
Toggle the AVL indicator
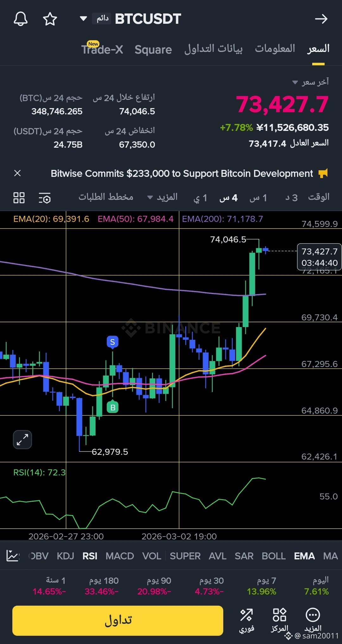(x=218, y=556)
